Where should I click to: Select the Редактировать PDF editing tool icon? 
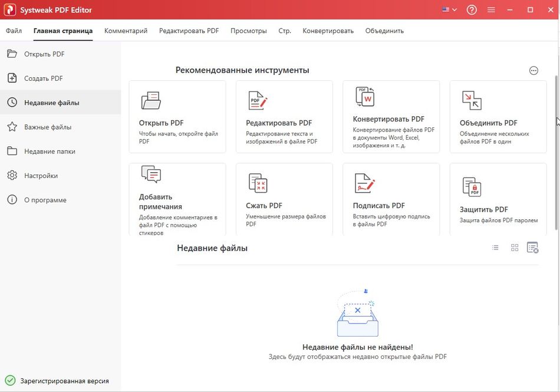point(258,100)
